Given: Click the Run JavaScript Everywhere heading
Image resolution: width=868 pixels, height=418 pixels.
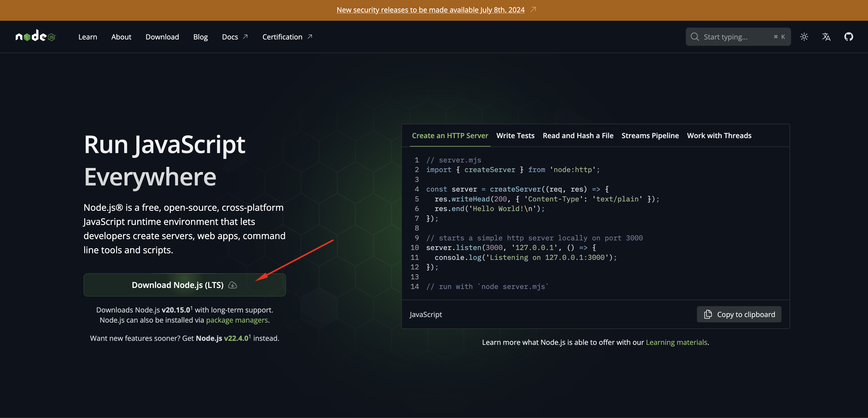Looking at the screenshot, I should tap(164, 160).
